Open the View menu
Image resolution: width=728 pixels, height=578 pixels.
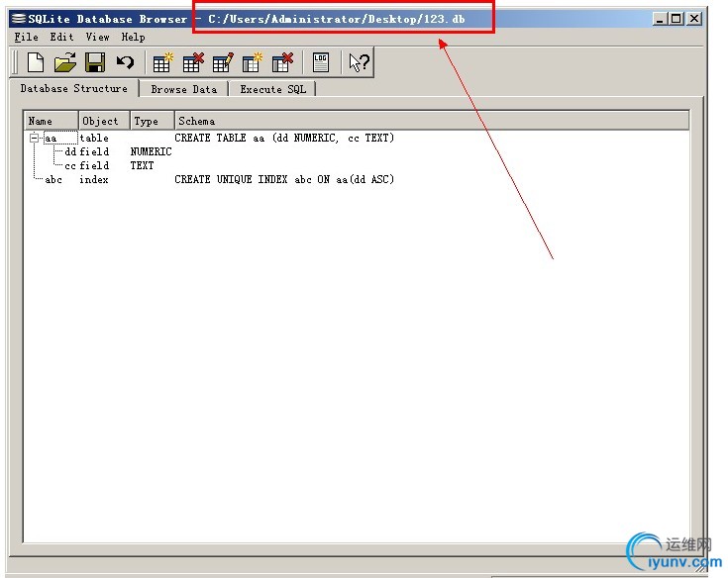(97, 37)
